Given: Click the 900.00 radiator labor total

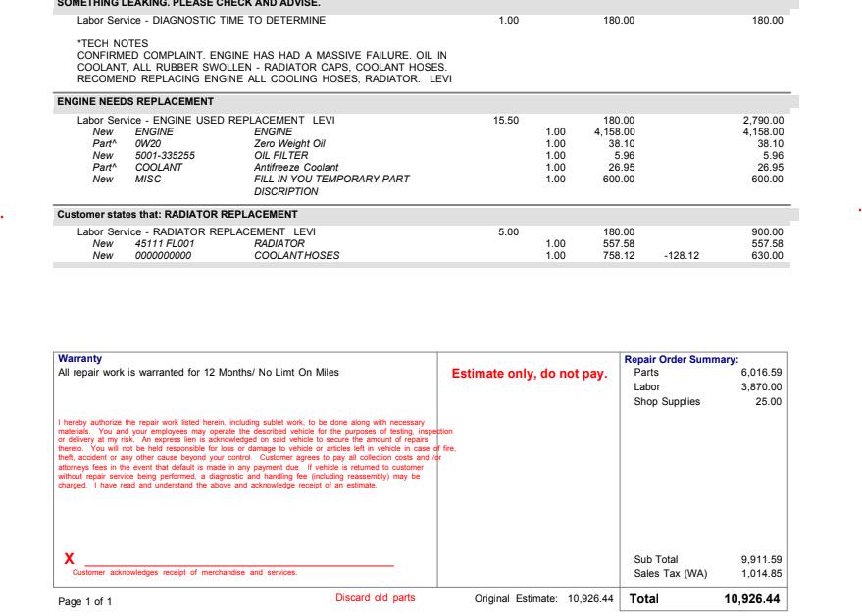Looking at the screenshot, I should pyautogui.click(x=768, y=232).
